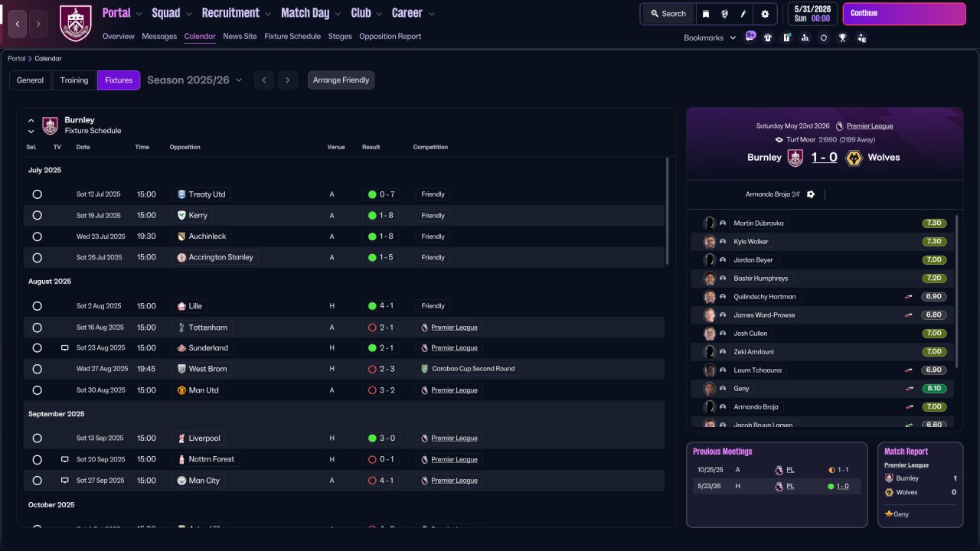Select the Accrington Stanley fixture radio button
The image size is (980, 551).
click(x=37, y=258)
